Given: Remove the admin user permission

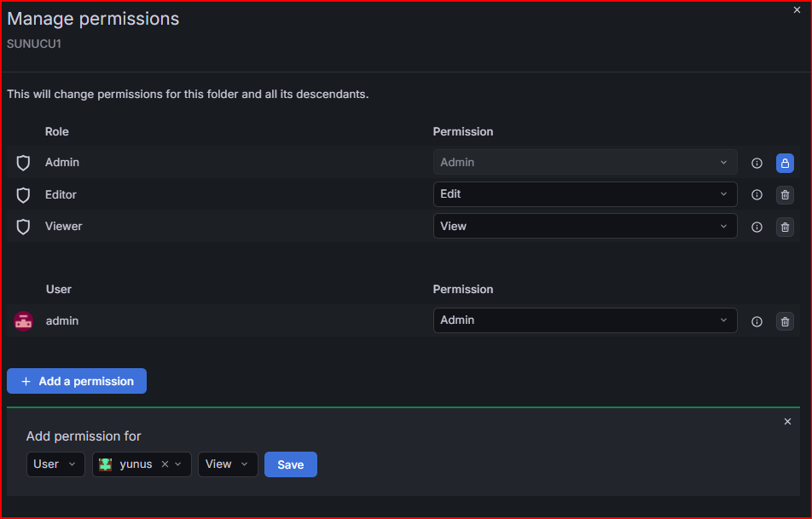Looking at the screenshot, I should pyautogui.click(x=785, y=322).
